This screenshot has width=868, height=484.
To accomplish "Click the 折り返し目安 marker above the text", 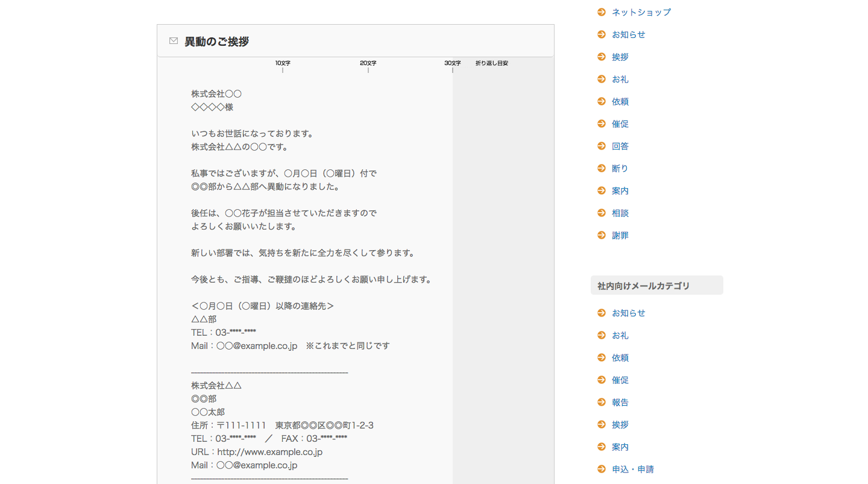I will pyautogui.click(x=491, y=63).
